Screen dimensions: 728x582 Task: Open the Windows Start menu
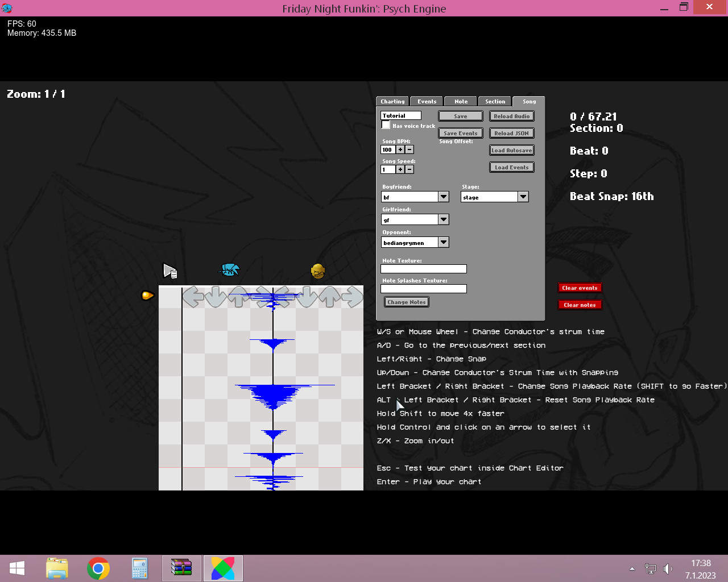pyautogui.click(x=17, y=568)
